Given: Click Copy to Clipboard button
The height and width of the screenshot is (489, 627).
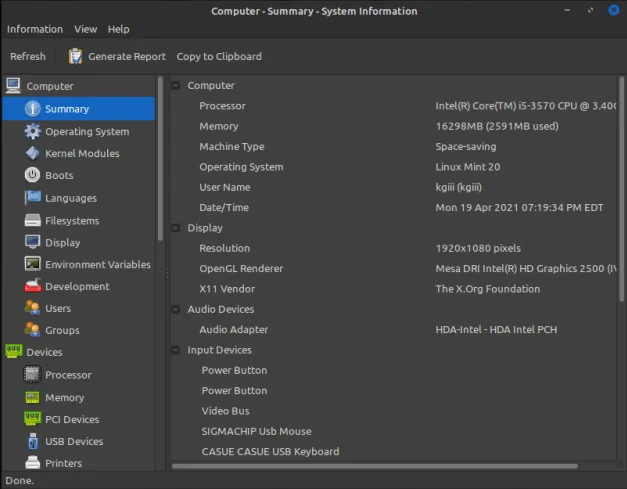Looking at the screenshot, I should [219, 56].
